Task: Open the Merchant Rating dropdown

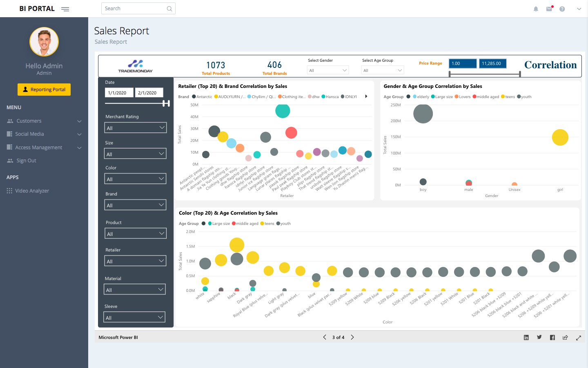Action: (x=135, y=128)
